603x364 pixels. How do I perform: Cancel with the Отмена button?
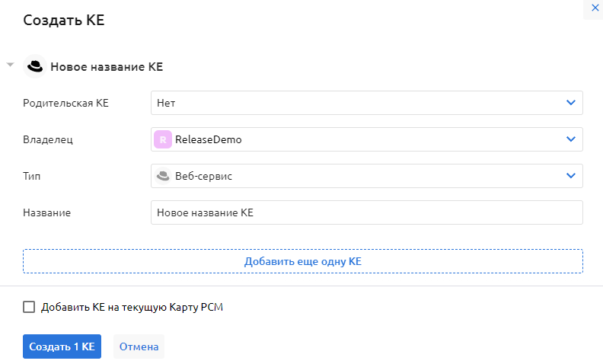tap(139, 346)
